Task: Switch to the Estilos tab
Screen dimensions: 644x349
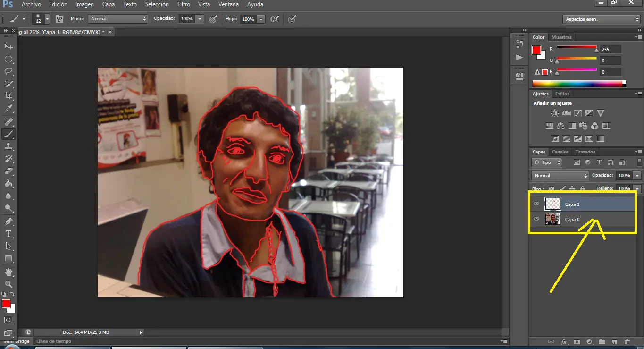Action: tap(562, 94)
